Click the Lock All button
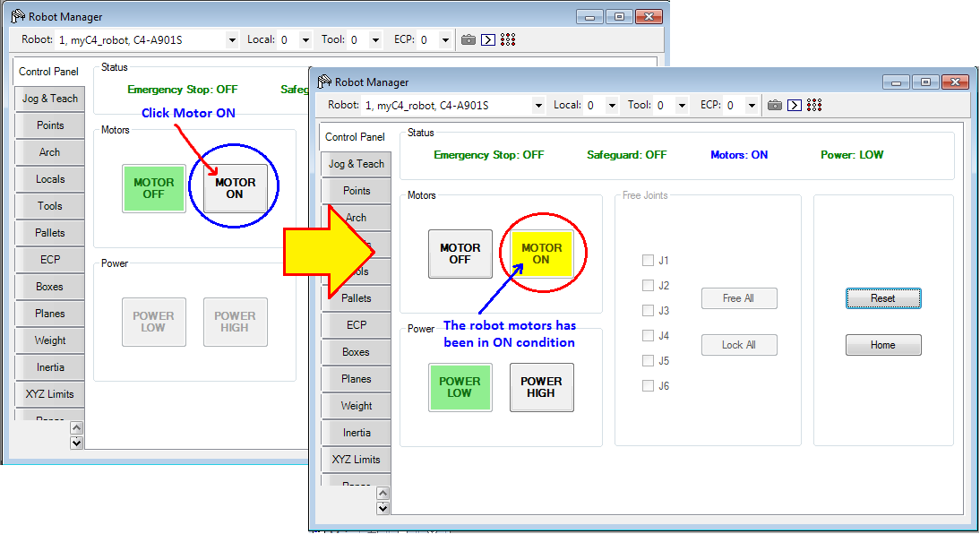The height and width of the screenshot is (534, 980). (x=739, y=345)
